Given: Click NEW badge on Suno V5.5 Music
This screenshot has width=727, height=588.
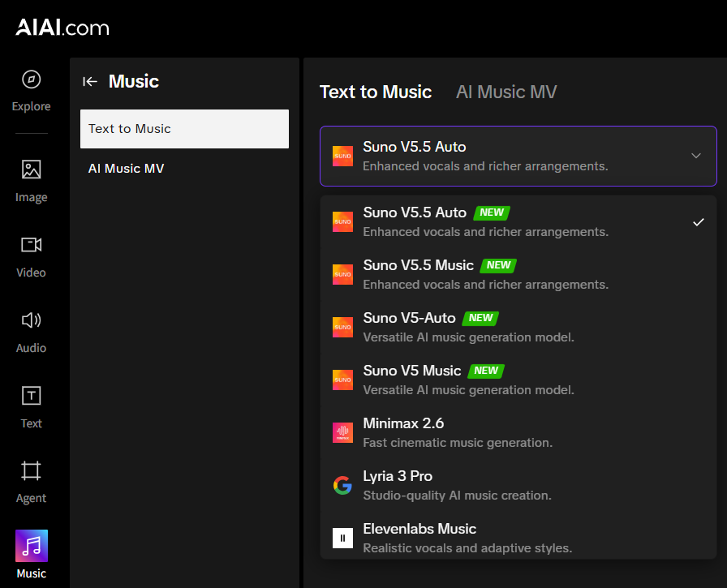Looking at the screenshot, I should click(x=498, y=265).
